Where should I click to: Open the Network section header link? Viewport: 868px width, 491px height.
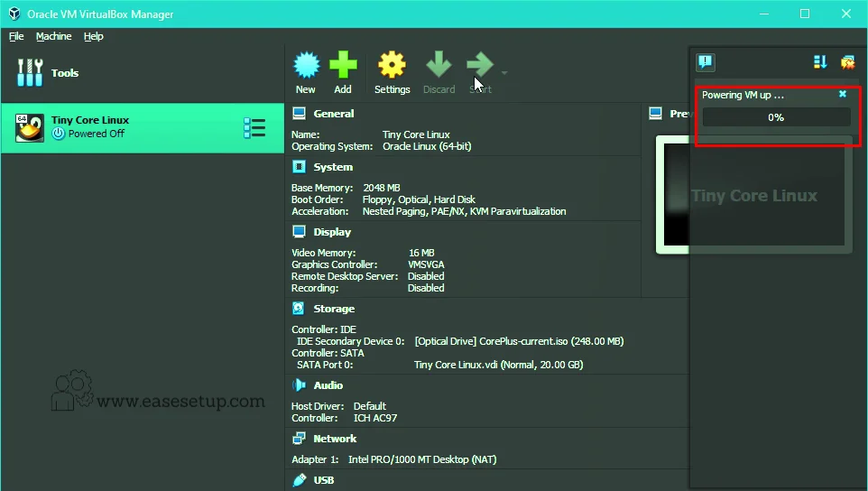(335, 439)
